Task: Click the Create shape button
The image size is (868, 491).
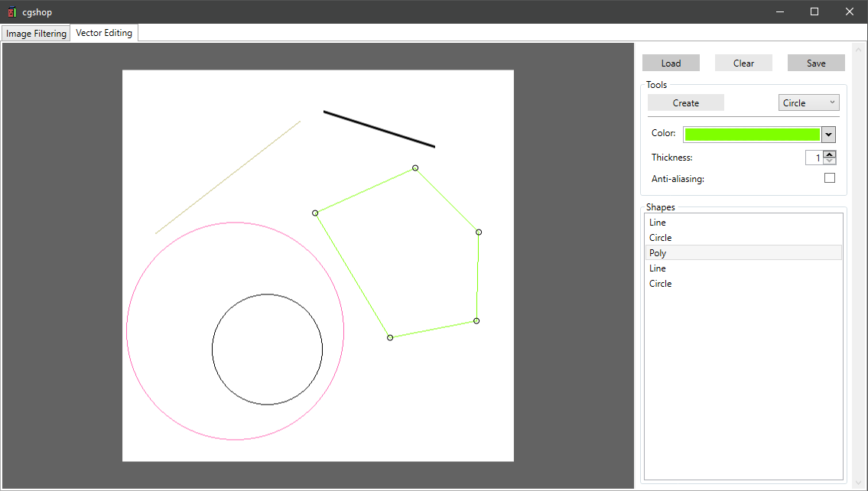Action: click(686, 103)
